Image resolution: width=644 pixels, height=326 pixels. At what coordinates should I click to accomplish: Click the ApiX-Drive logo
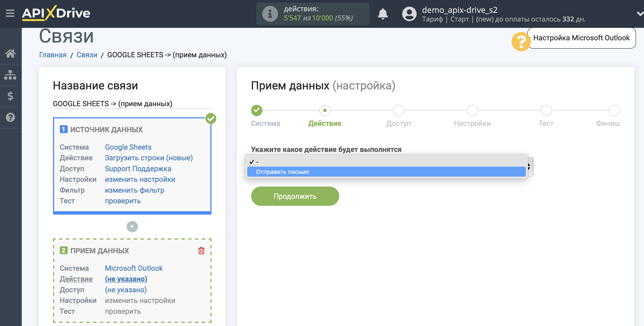[x=56, y=13]
